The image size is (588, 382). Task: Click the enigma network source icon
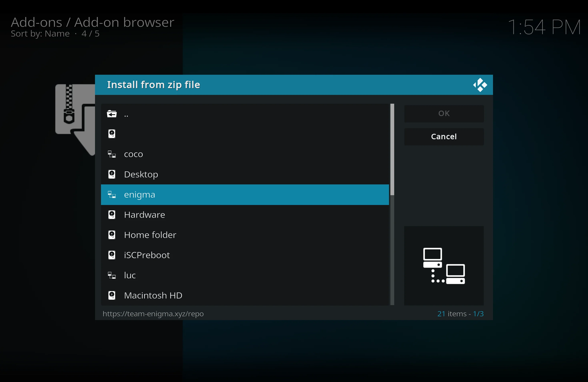point(112,195)
